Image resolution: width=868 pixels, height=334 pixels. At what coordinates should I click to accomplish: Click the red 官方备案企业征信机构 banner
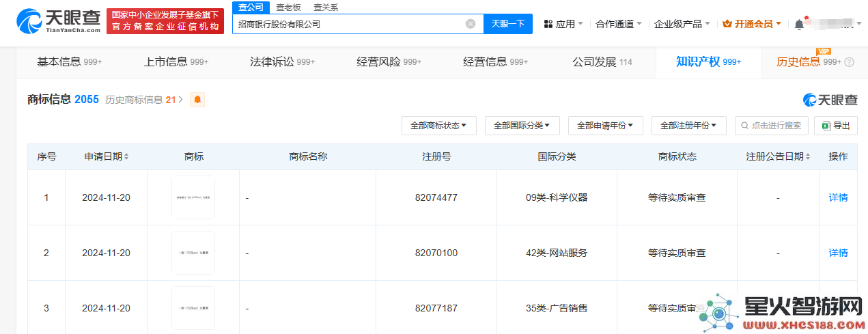click(165, 21)
